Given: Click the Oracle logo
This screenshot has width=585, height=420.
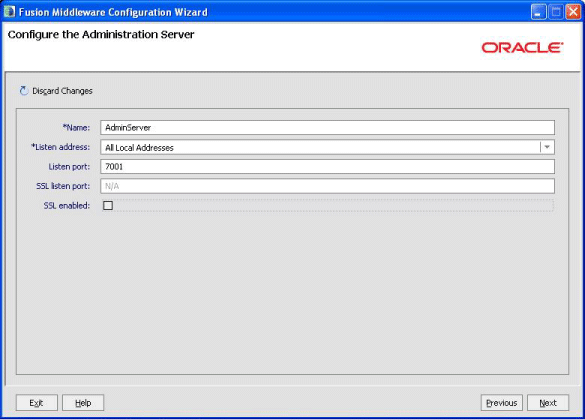Looking at the screenshot, I should pyautogui.click(x=522, y=47).
